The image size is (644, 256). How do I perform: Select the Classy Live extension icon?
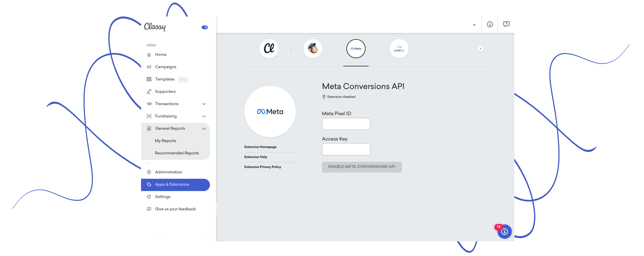pyautogui.click(x=269, y=49)
